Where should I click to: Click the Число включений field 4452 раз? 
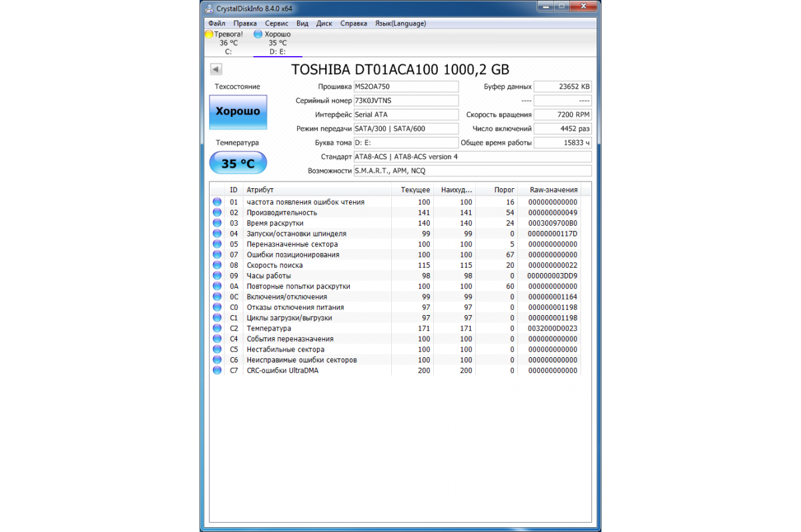point(563,129)
